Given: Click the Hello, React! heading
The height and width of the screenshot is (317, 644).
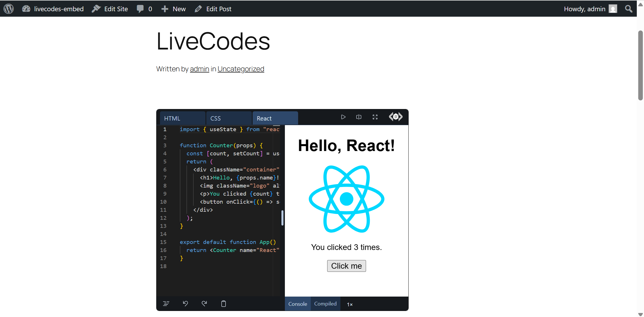Looking at the screenshot, I should click(x=346, y=146).
